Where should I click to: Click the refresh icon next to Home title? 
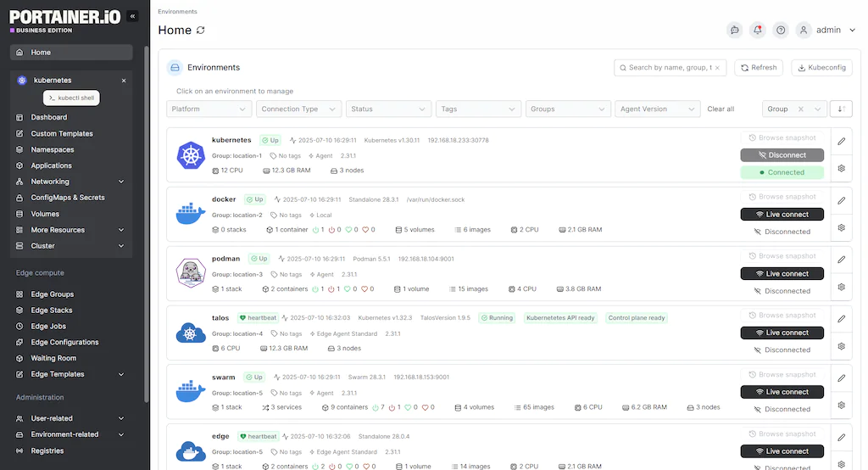(x=200, y=30)
